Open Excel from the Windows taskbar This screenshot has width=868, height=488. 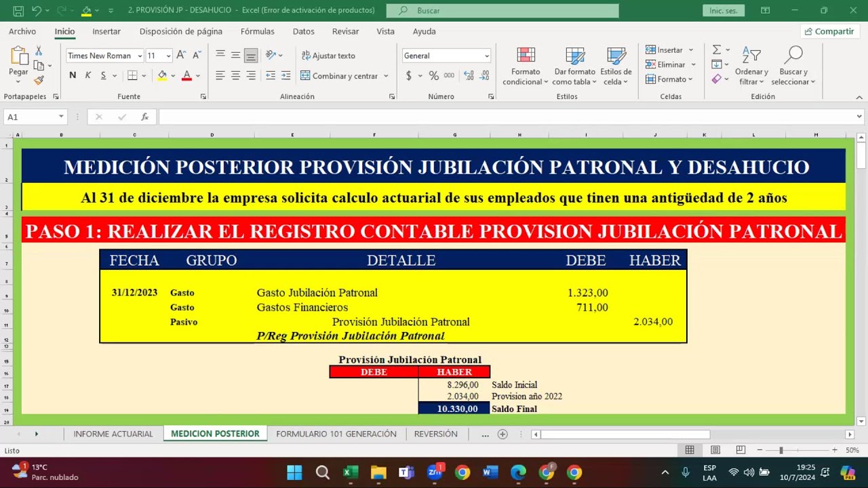coord(351,472)
